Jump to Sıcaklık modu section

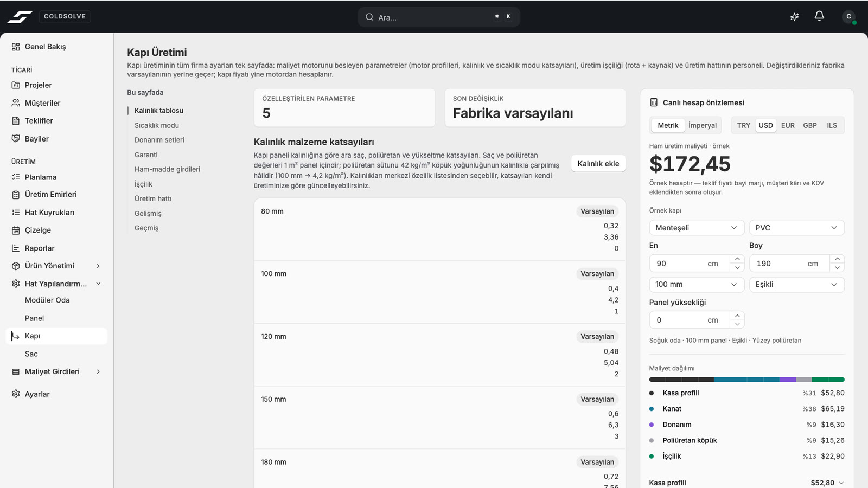[x=157, y=125]
